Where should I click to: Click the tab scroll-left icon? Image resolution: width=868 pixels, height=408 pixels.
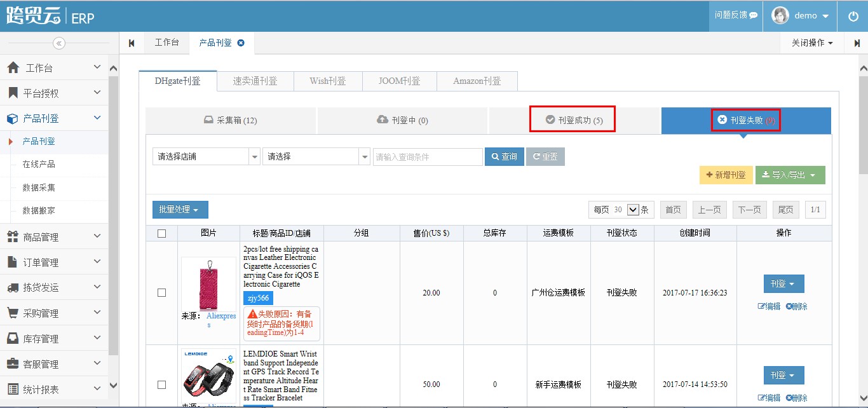pyautogui.click(x=132, y=43)
